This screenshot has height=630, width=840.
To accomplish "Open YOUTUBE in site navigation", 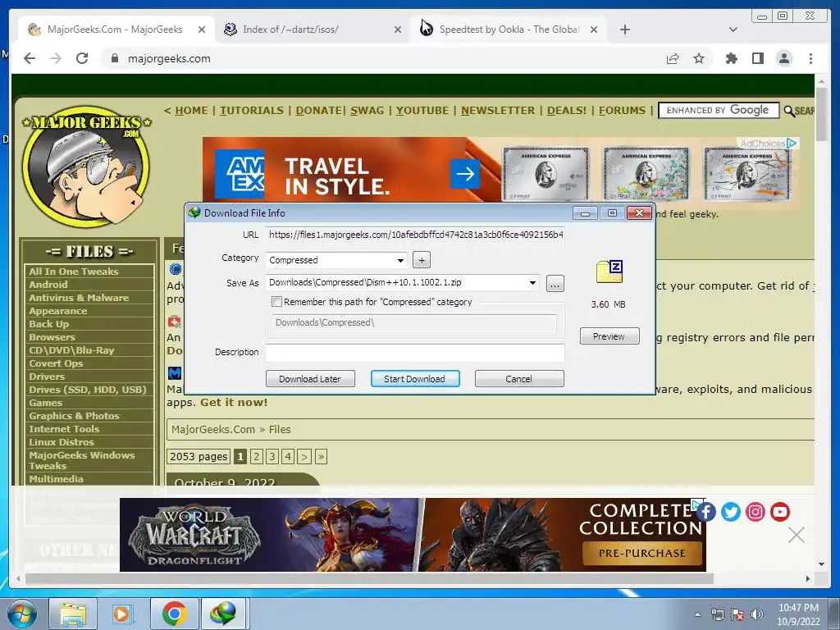I will tap(422, 111).
